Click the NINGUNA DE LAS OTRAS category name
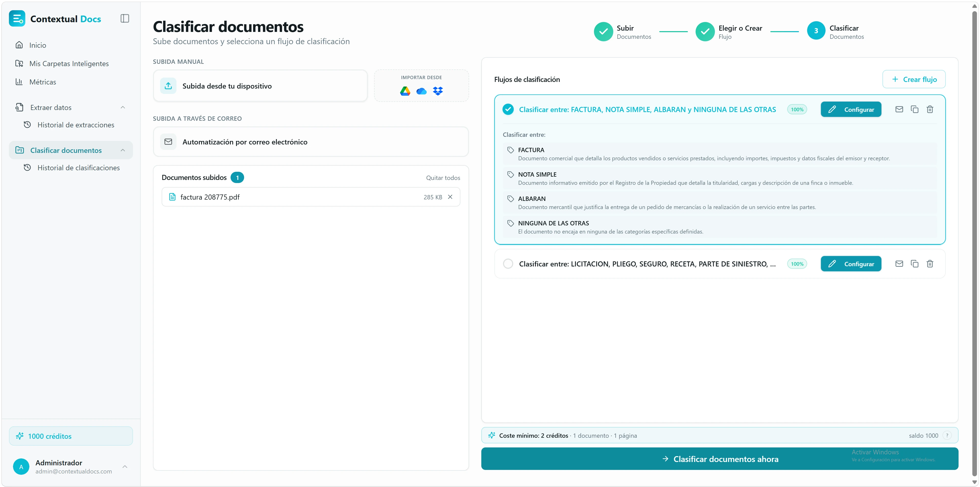Image resolution: width=980 pixels, height=487 pixels. pyautogui.click(x=553, y=223)
